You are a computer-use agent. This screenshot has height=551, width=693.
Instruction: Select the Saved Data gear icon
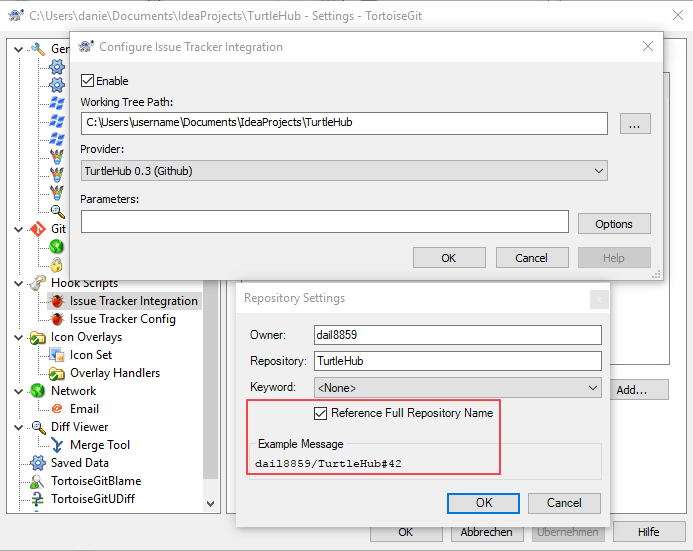pyautogui.click(x=38, y=463)
